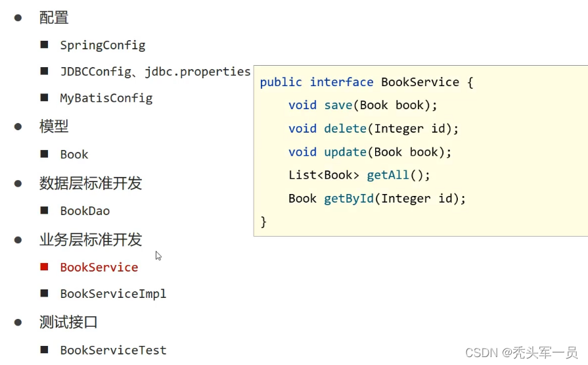Viewport: 588px width, 365px height.
Task: Select the MyBatisConfig list item
Action: tap(106, 98)
